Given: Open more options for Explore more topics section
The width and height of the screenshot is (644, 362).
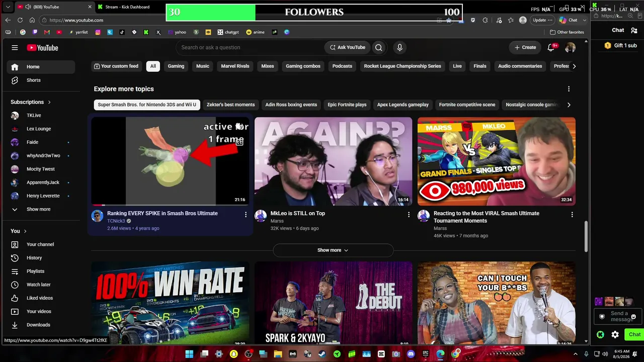Looking at the screenshot, I should coord(569,89).
